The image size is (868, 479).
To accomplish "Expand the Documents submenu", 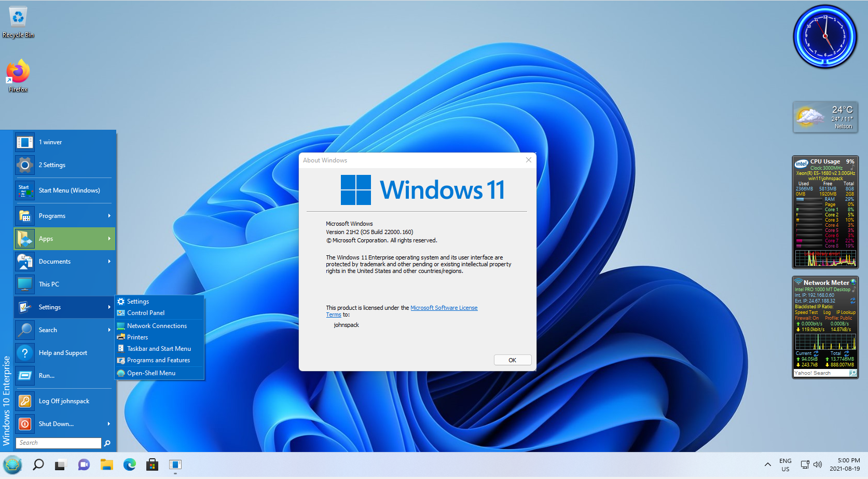I will click(x=64, y=262).
